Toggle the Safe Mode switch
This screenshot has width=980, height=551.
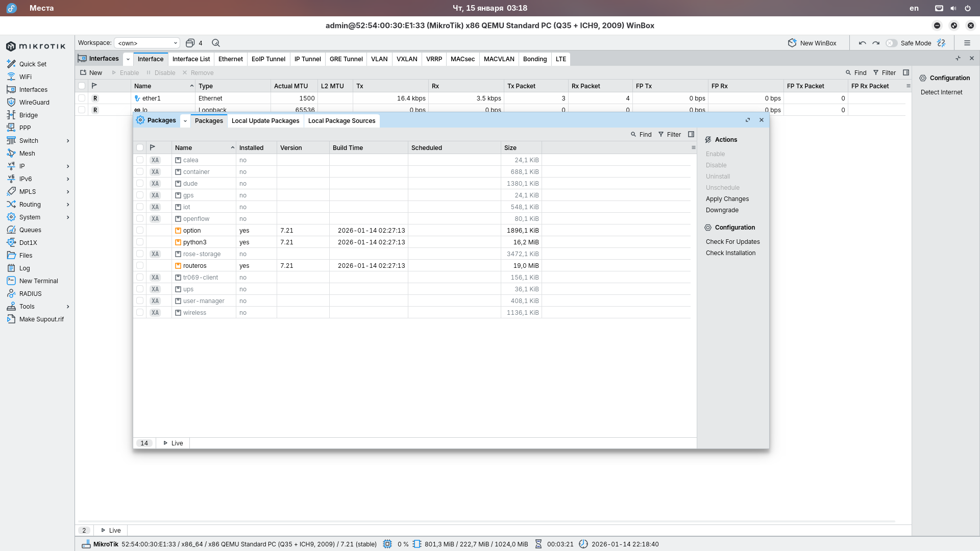click(891, 43)
